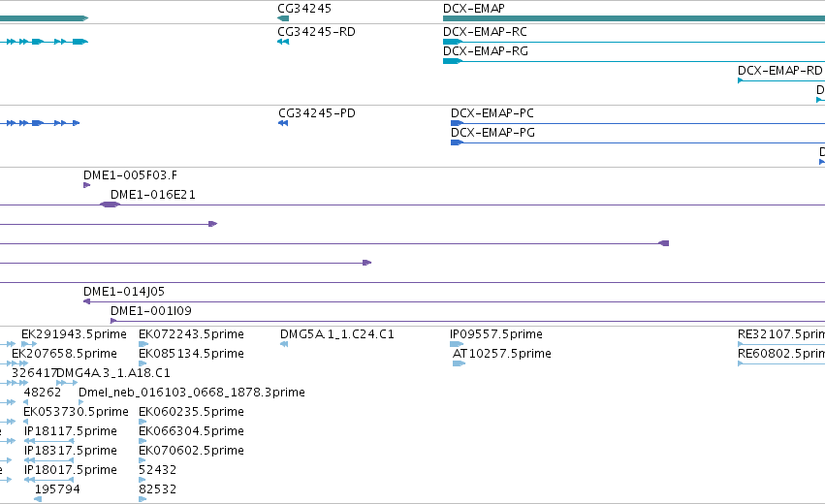The height and width of the screenshot is (504, 825).
Task: Select DMG4A.3_1.A18.C1 label
Action: [x=113, y=373]
